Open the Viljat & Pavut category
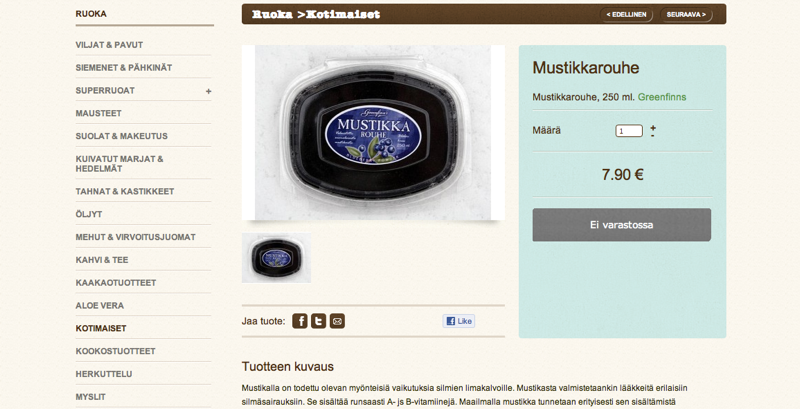Screen dimensions: 800x409 [109, 45]
